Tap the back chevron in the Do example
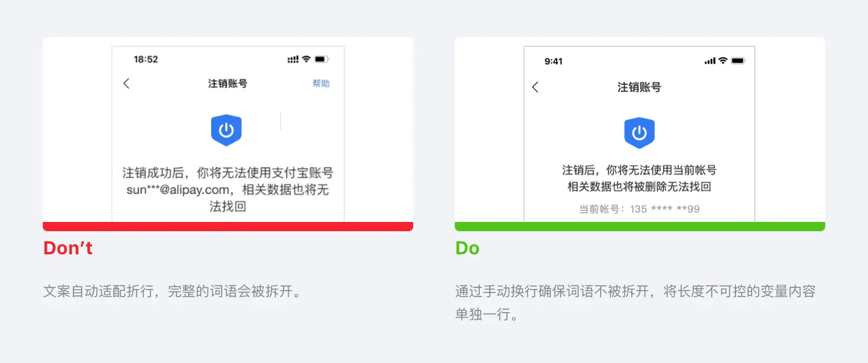 click(535, 87)
